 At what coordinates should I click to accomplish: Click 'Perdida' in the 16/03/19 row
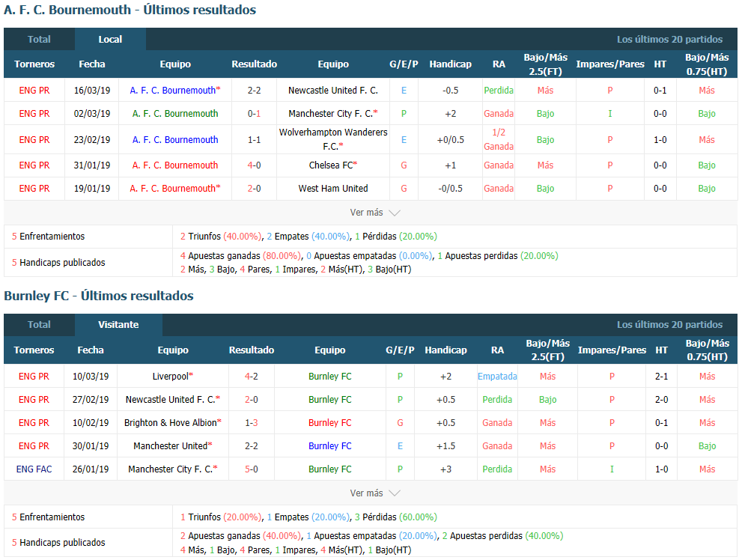tap(499, 91)
